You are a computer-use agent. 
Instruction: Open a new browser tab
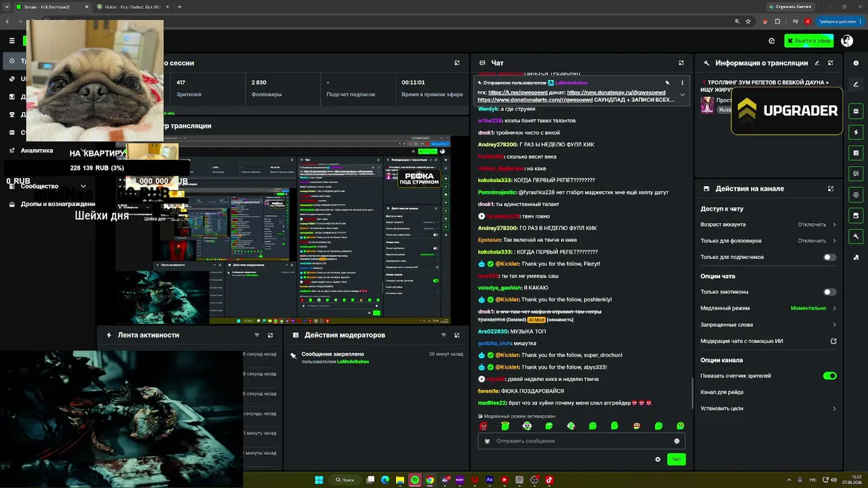(x=179, y=7)
